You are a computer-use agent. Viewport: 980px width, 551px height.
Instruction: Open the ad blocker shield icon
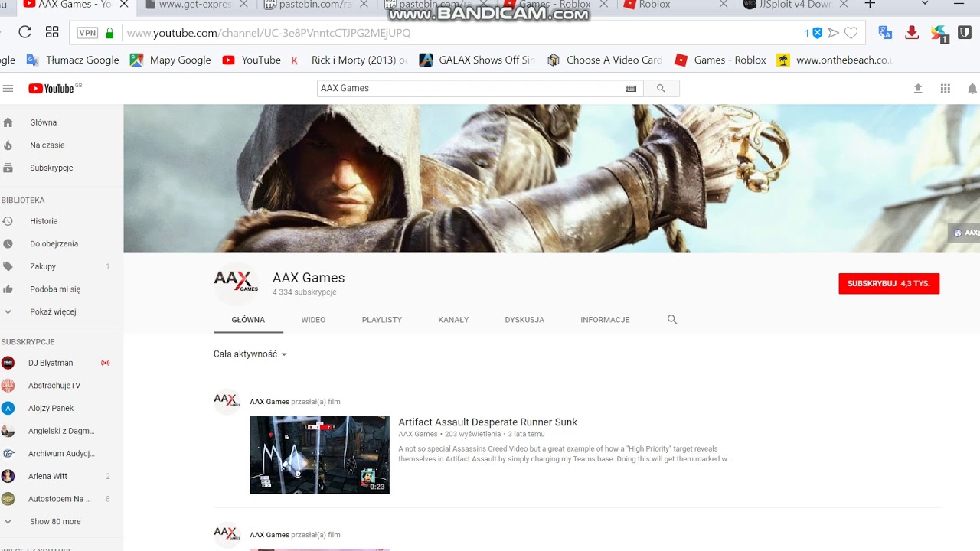[x=817, y=33]
